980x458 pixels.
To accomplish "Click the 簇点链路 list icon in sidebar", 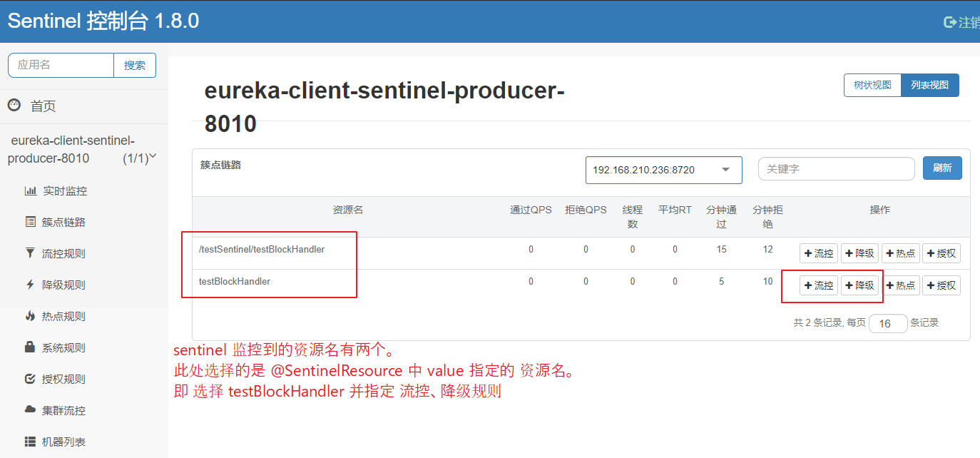I will click(x=30, y=222).
